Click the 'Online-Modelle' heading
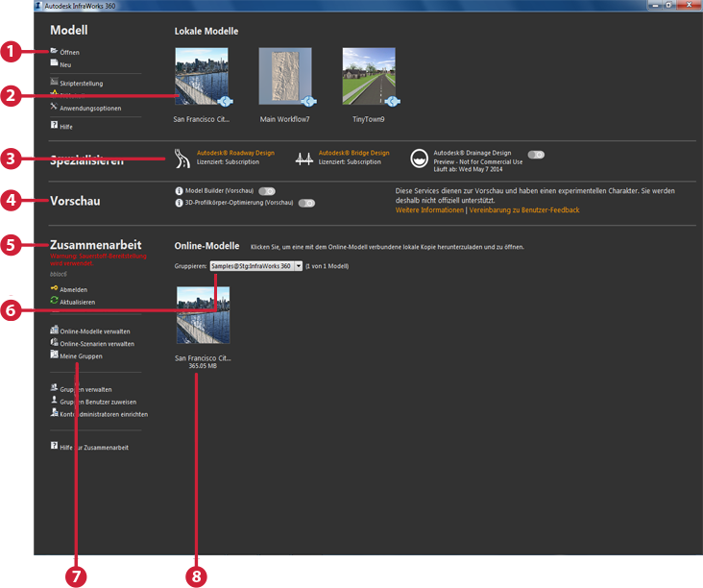This screenshot has height=588, width=703. coord(206,246)
